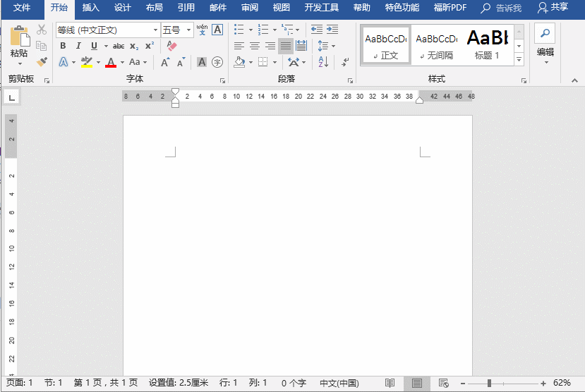The image size is (585, 392).
Task: Toggle Bold formatting
Action: (63, 46)
